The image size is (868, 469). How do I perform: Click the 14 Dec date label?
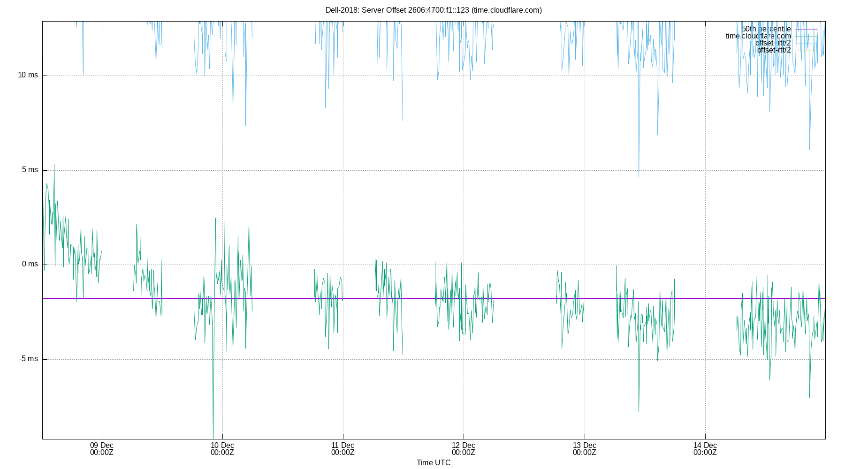point(705,445)
